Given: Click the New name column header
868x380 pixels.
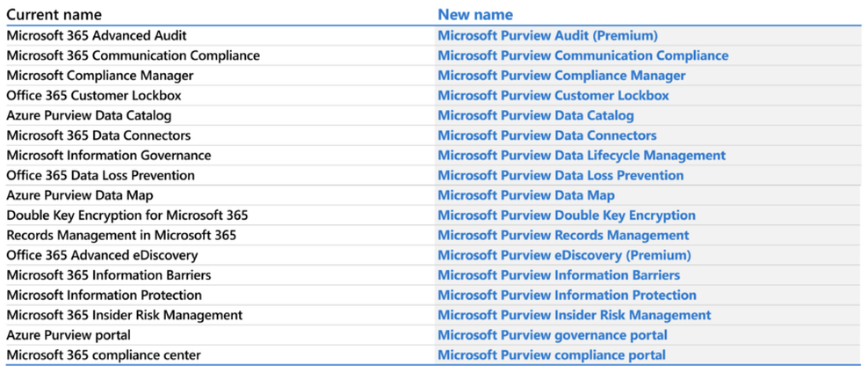Looking at the screenshot, I should (475, 15).
